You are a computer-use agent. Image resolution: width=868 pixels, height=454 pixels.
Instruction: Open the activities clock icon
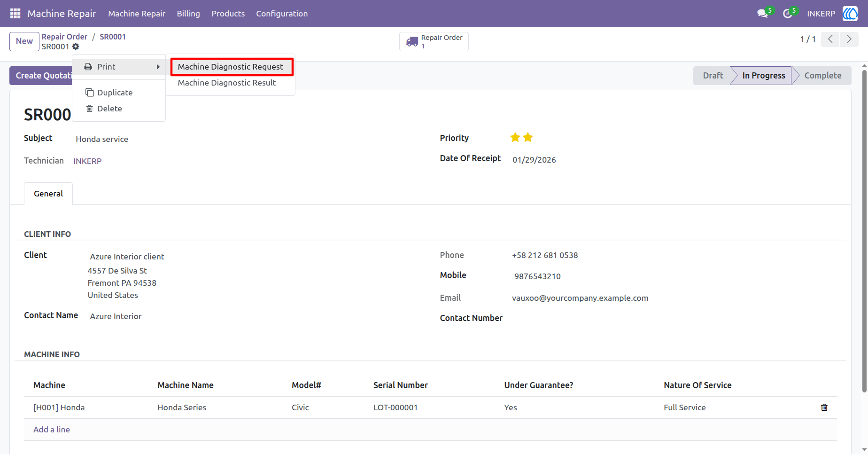788,14
